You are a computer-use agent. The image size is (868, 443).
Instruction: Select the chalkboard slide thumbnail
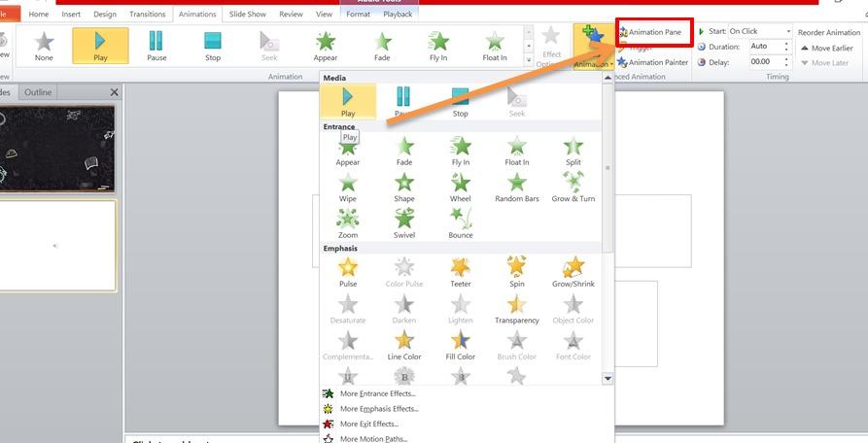coord(57,149)
